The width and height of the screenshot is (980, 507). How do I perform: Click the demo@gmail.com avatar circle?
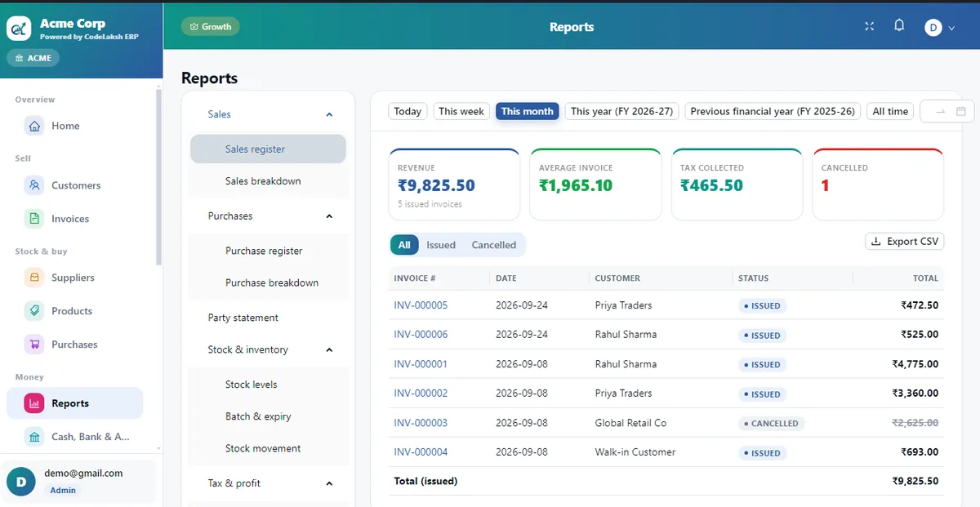21,482
